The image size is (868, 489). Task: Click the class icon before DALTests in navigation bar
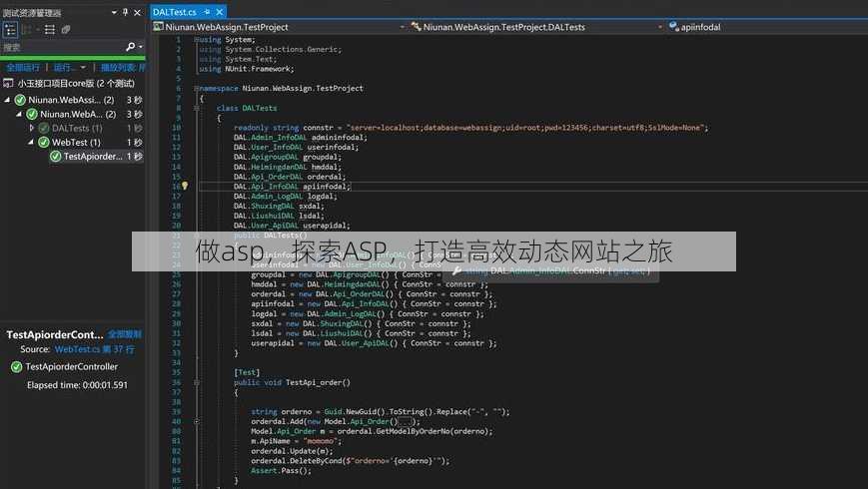(x=416, y=27)
